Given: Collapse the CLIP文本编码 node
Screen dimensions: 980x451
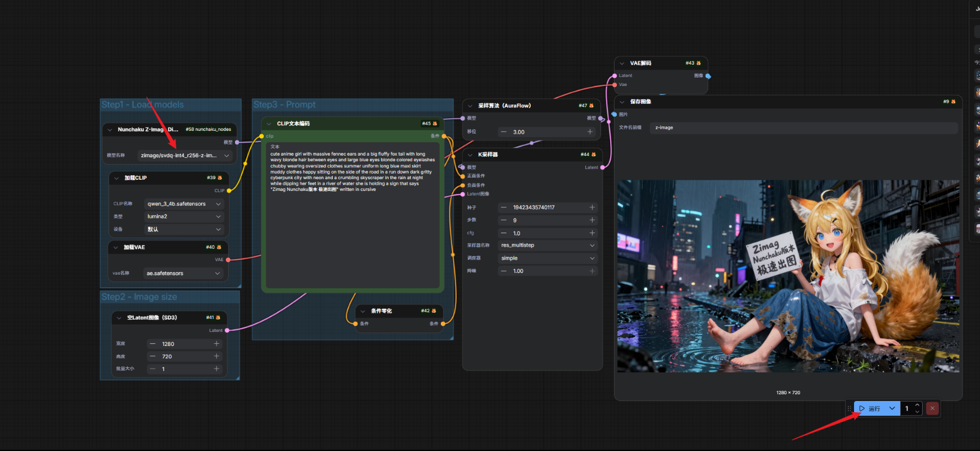Looking at the screenshot, I should tap(269, 124).
